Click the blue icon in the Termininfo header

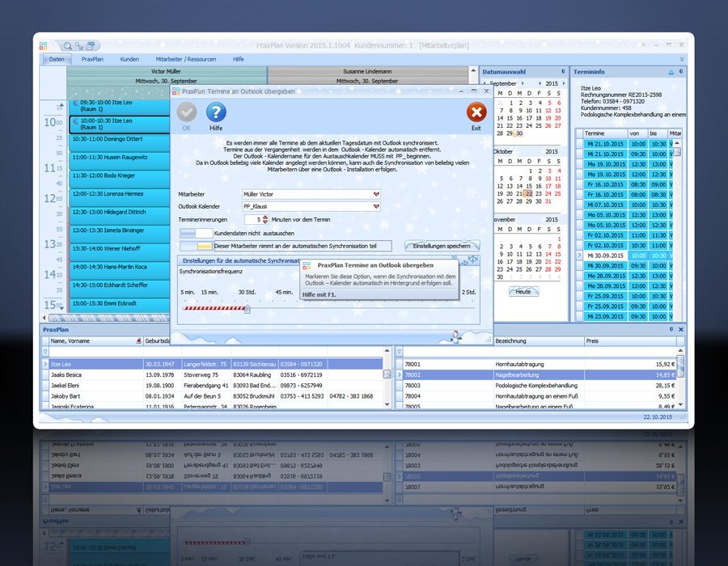[671, 72]
